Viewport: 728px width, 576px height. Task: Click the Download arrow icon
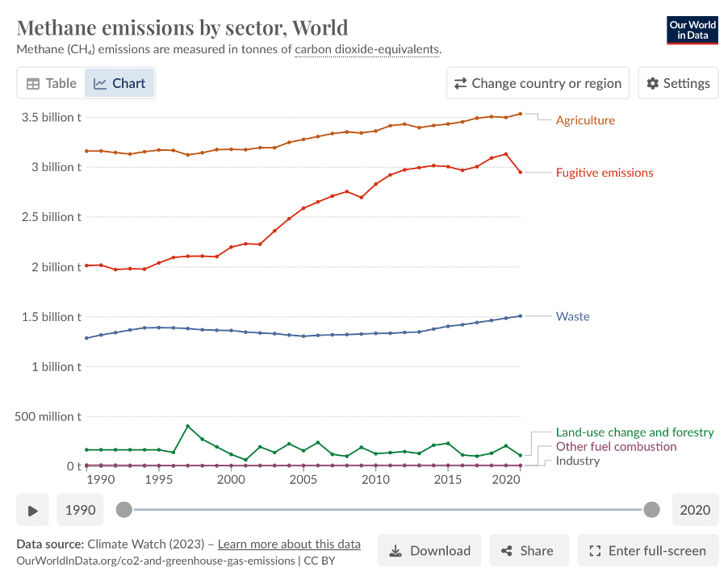click(x=395, y=551)
